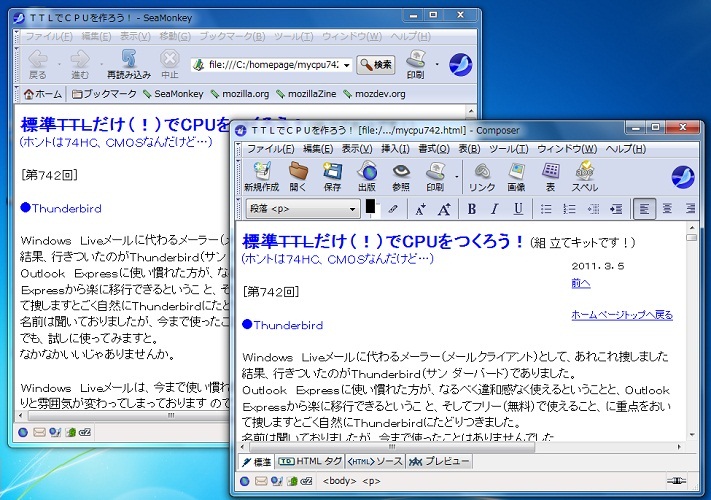Insert an image (画像) in Composer

[x=516, y=176]
